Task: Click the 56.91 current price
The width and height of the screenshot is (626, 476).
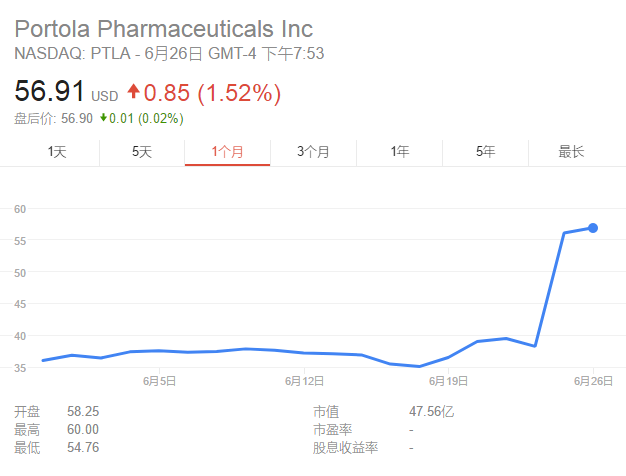Action: tap(49, 94)
